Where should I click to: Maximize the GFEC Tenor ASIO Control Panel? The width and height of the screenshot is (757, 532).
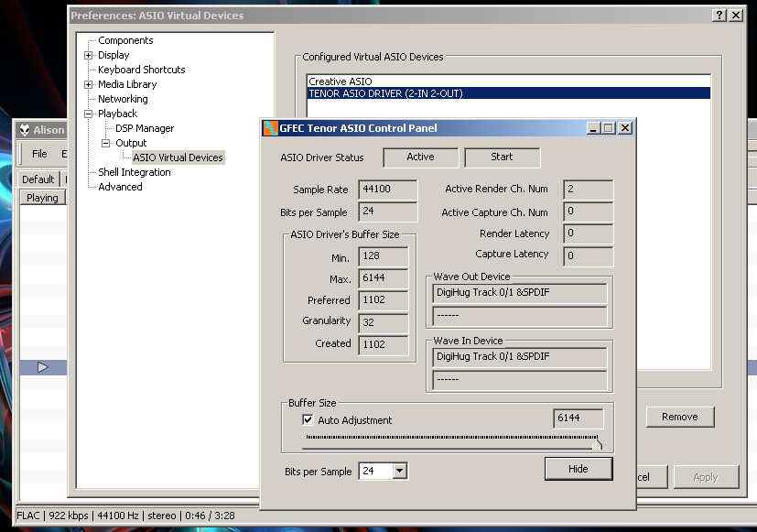[x=609, y=128]
